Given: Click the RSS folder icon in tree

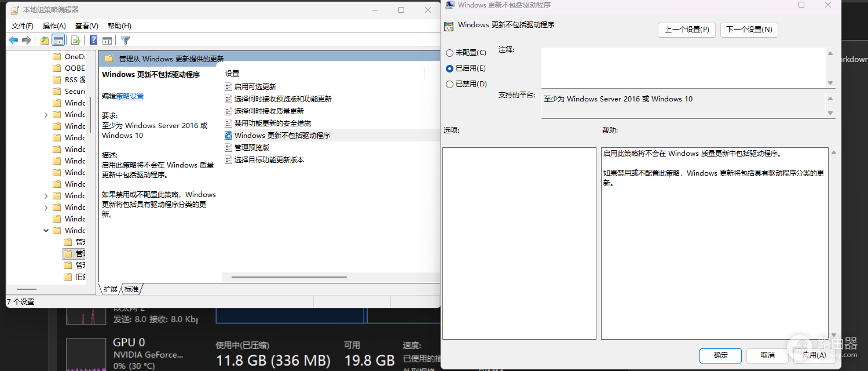Looking at the screenshot, I should point(57,79).
